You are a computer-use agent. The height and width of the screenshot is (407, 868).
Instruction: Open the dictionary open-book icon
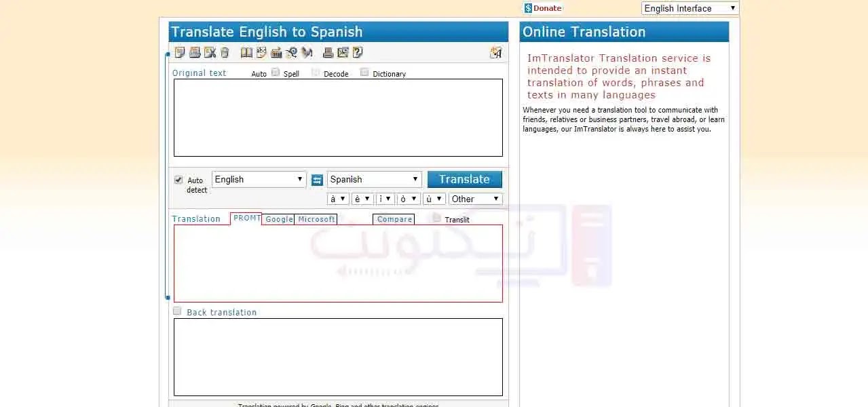click(246, 52)
